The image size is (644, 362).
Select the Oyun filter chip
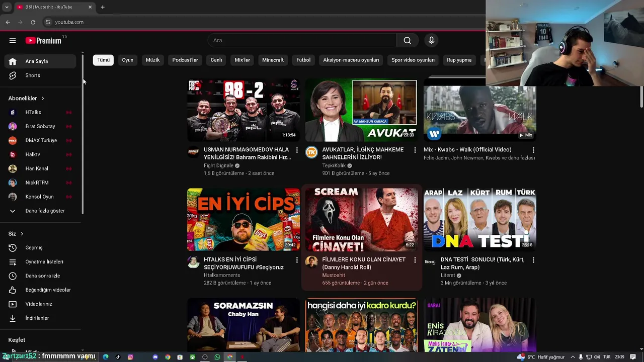pyautogui.click(x=128, y=60)
